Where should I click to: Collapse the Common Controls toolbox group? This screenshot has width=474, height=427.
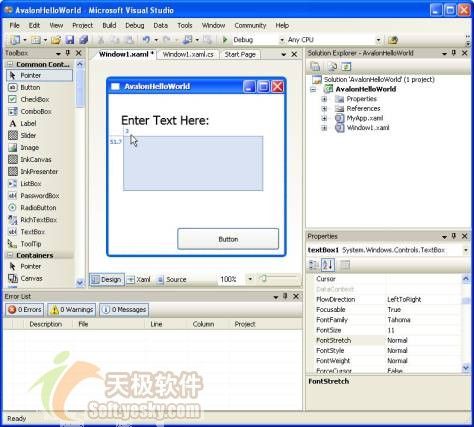(10, 64)
